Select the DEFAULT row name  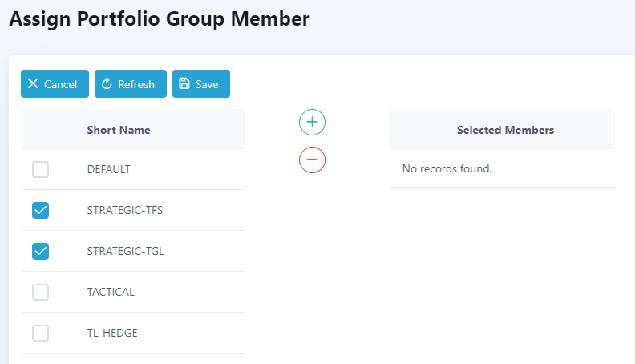[109, 169]
